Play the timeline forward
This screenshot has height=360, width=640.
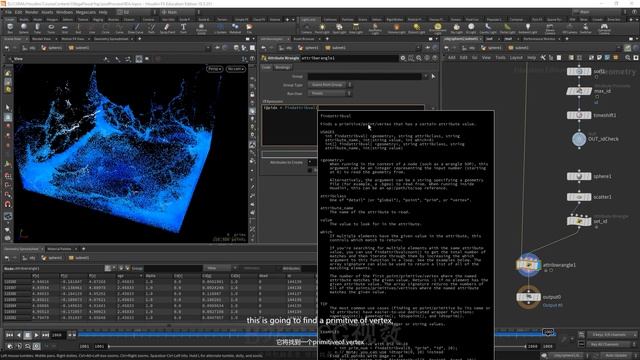click(x=36, y=335)
